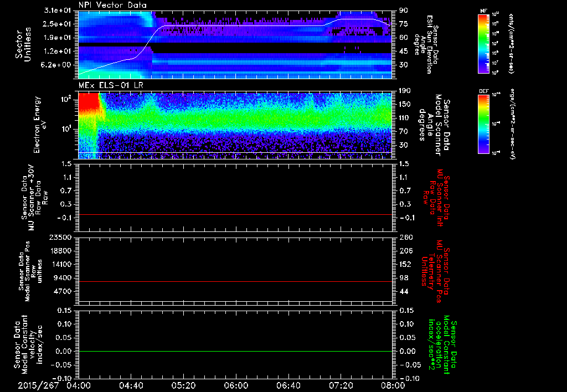Click the "18800" scanner position tick label
The image size is (567, 392).
61,251
